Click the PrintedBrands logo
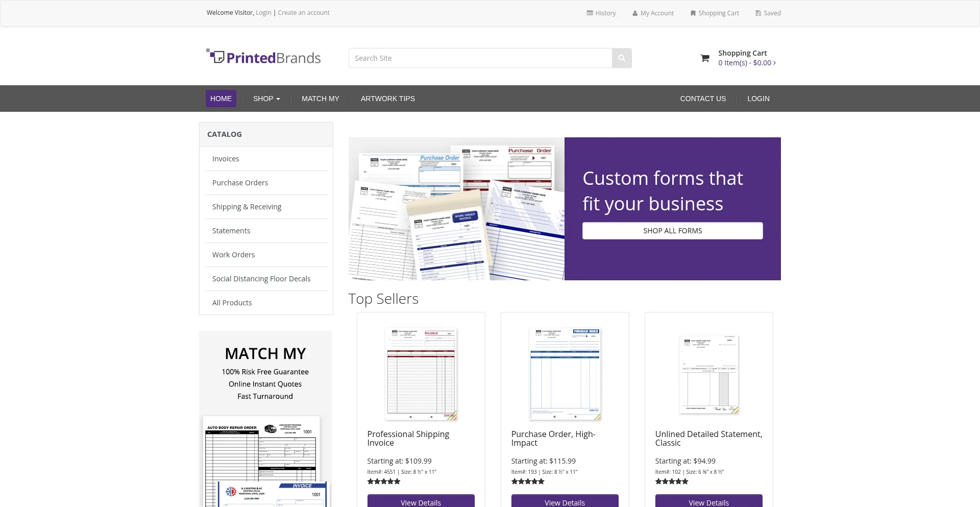 pos(263,58)
